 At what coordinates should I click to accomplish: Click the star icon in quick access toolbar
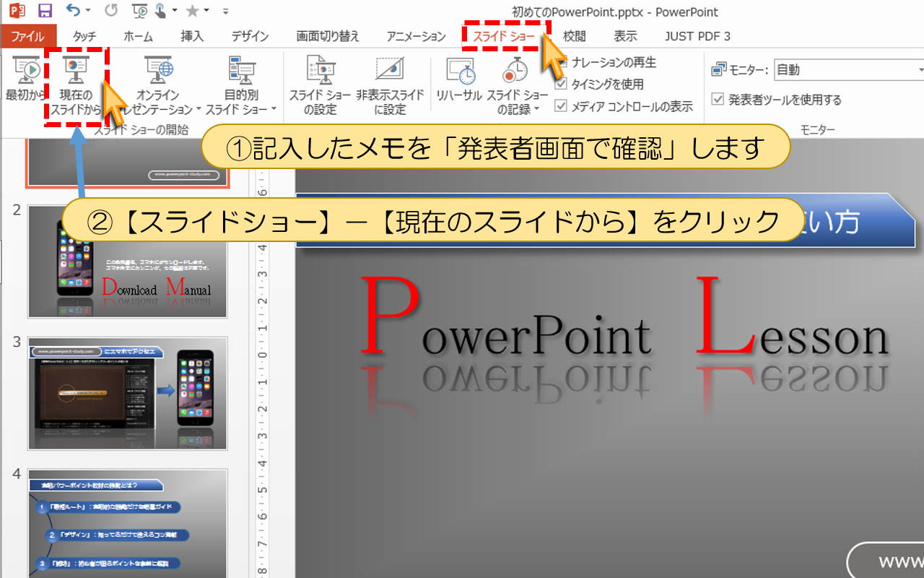tap(192, 11)
